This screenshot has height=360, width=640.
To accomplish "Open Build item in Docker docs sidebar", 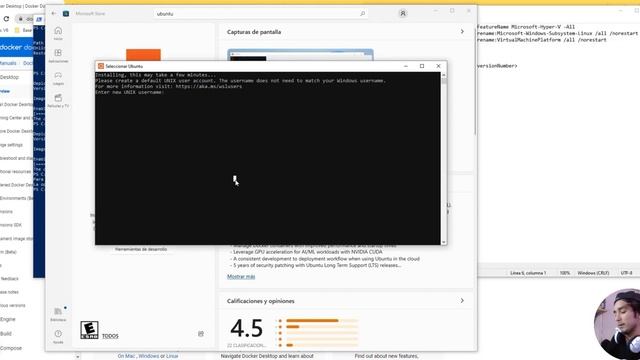I will click(x=6, y=333).
